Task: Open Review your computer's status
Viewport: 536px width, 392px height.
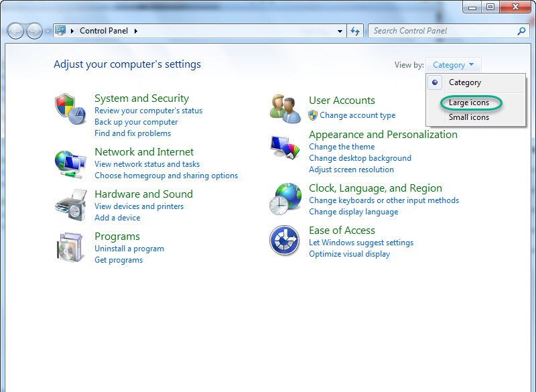Action: [148, 111]
